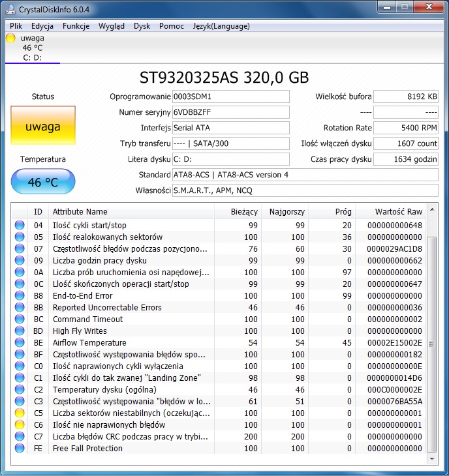Click the Attribute Name column header

point(131,211)
